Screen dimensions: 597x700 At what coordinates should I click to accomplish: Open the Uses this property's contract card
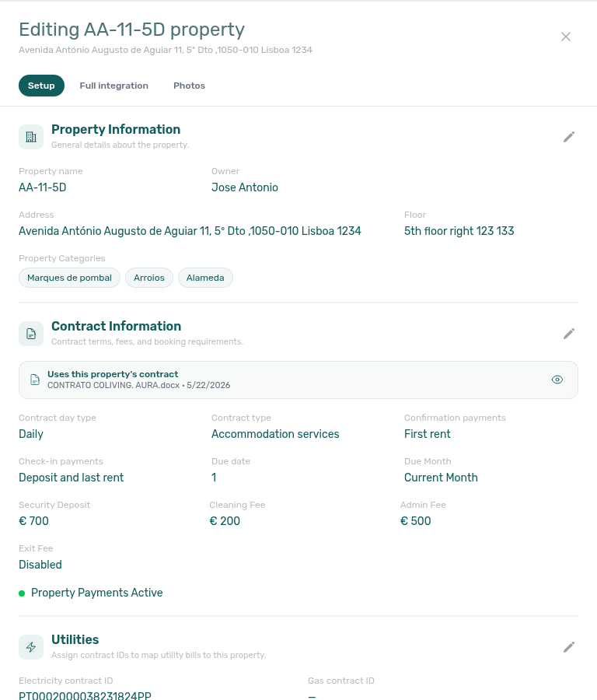point(298,380)
